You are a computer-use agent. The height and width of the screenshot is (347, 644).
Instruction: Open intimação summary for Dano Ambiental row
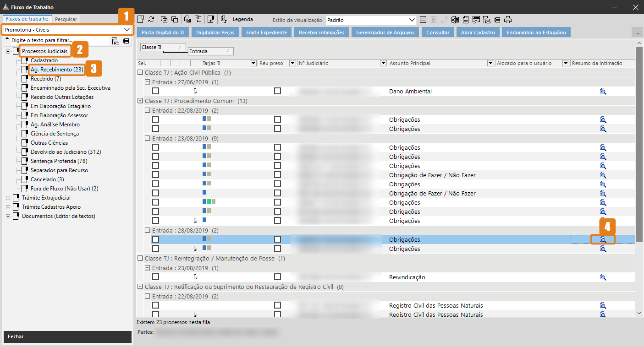click(x=603, y=91)
